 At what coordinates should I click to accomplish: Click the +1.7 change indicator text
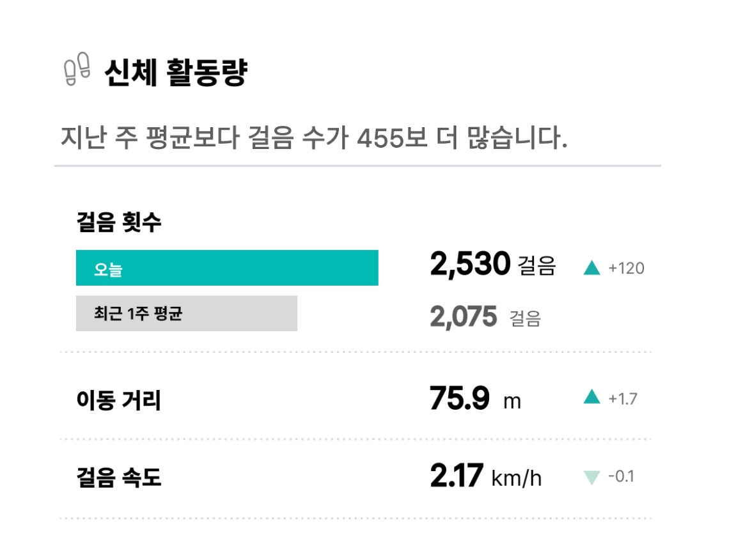point(623,398)
